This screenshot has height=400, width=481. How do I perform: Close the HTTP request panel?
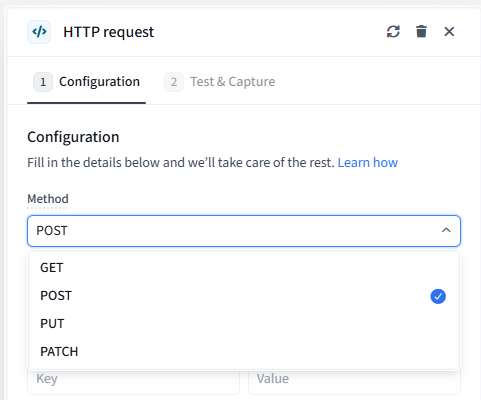pyautogui.click(x=449, y=32)
